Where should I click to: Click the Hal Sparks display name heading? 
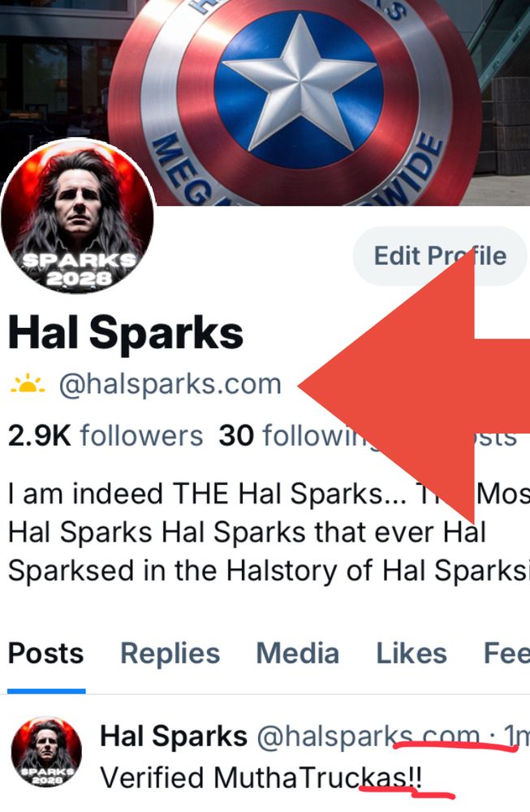click(126, 333)
